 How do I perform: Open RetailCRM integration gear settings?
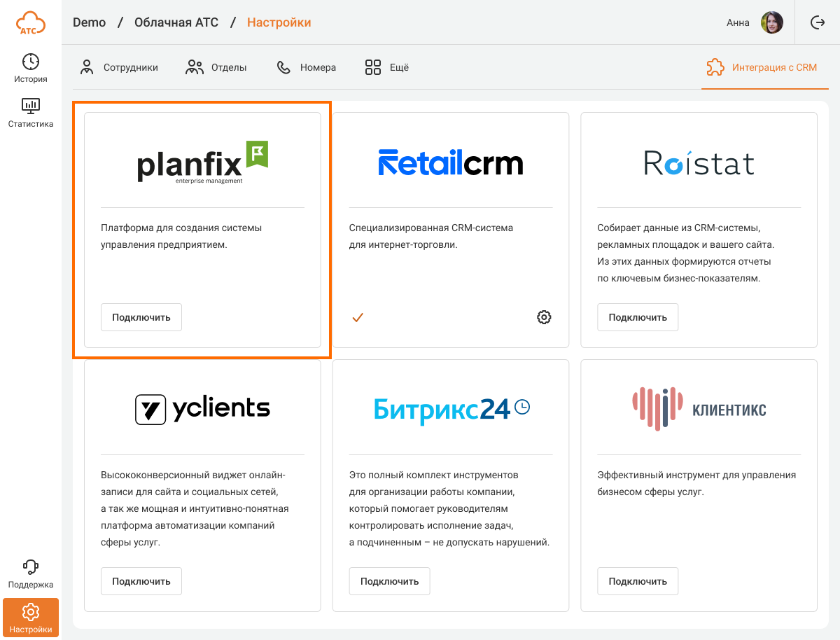[x=544, y=317]
